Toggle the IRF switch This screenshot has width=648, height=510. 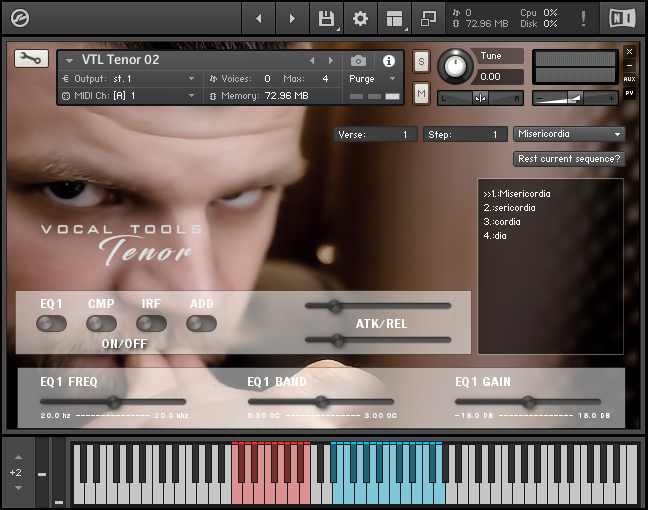[x=151, y=323]
